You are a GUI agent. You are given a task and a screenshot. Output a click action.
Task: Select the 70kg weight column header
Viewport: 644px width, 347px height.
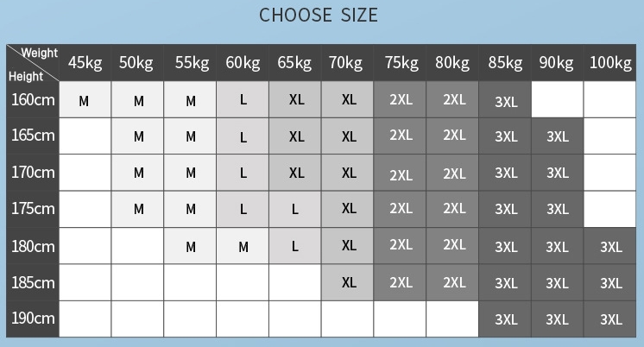tap(347, 63)
